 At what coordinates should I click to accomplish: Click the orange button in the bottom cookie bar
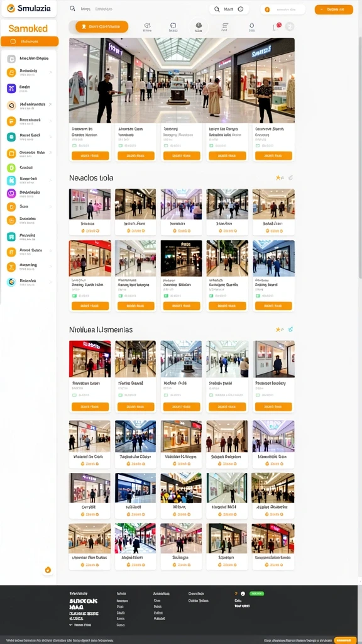[345, 640]
